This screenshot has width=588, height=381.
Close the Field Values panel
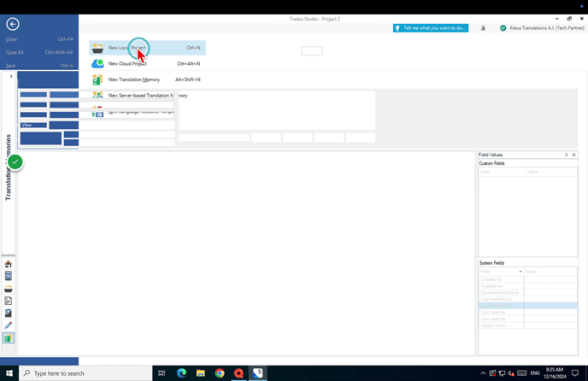[x=573, y=155]
